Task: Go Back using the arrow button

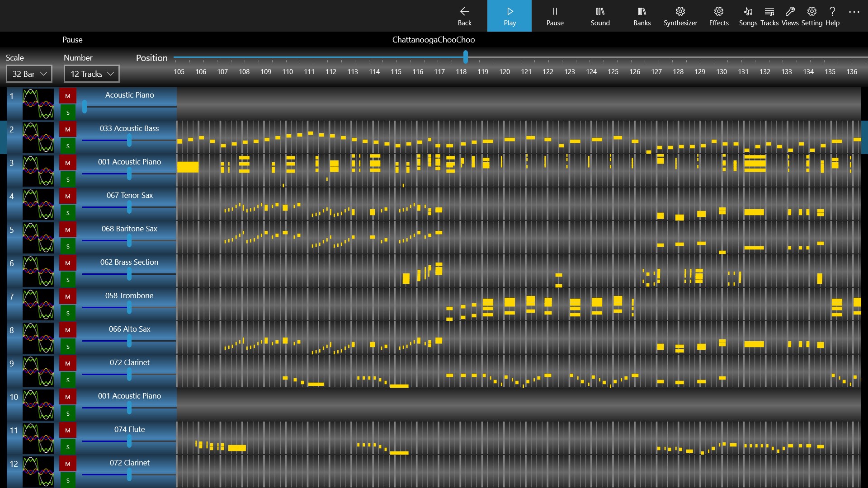Action: 464,16
